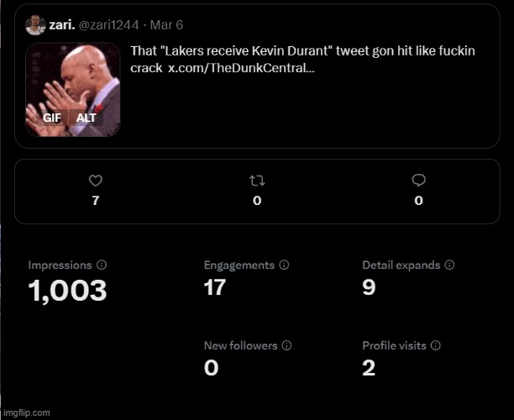This screenshot has width=514, height=420.
Task: Open zari's profile avatar picture
Action: 35,25
